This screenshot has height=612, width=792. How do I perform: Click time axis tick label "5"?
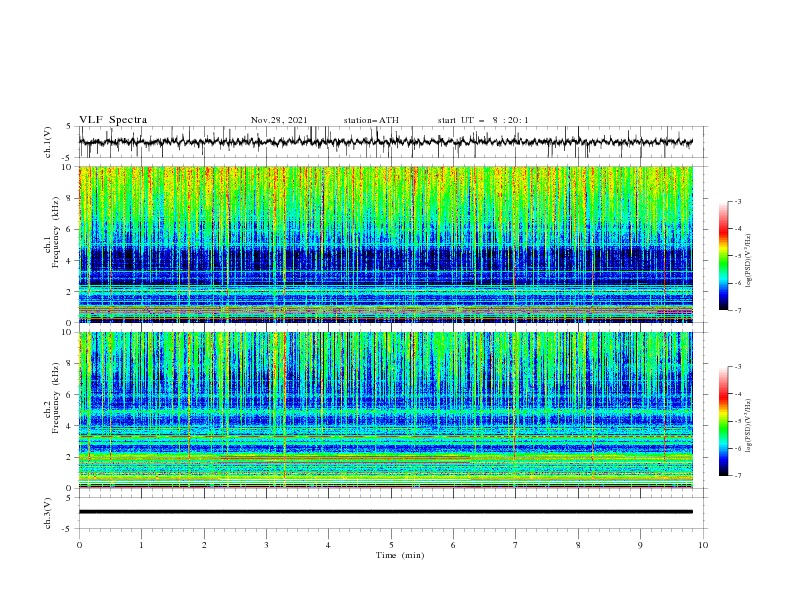(x=391, y=545)
